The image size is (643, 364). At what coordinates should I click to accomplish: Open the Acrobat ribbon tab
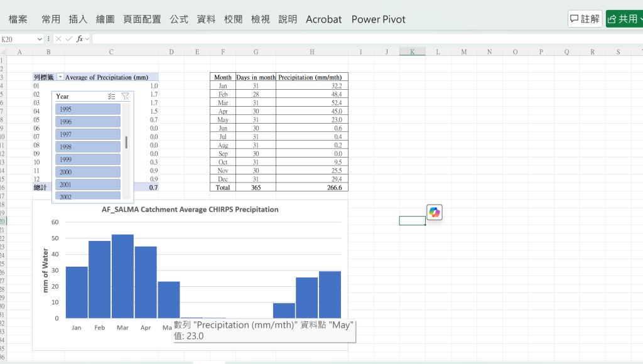click(x=323, y=19)
